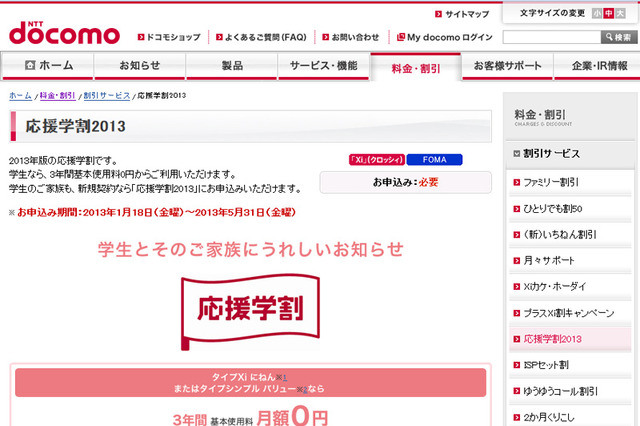Open 製品 navigation tab

pyautogui.click(x=232, y=65)
